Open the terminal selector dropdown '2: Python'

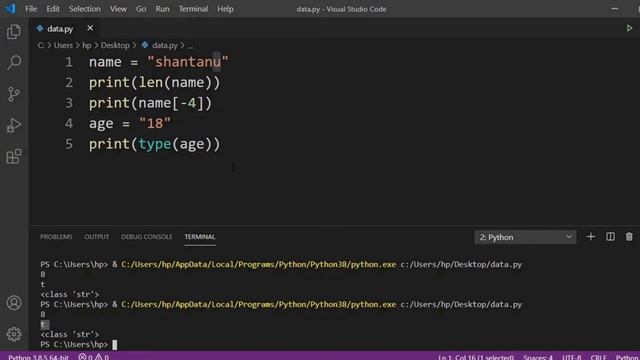tap(525, 237)
